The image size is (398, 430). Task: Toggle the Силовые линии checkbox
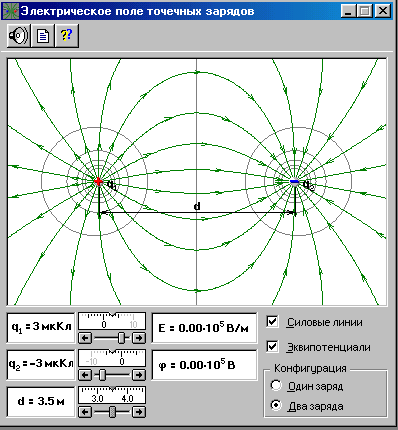[x=272, y=322]
